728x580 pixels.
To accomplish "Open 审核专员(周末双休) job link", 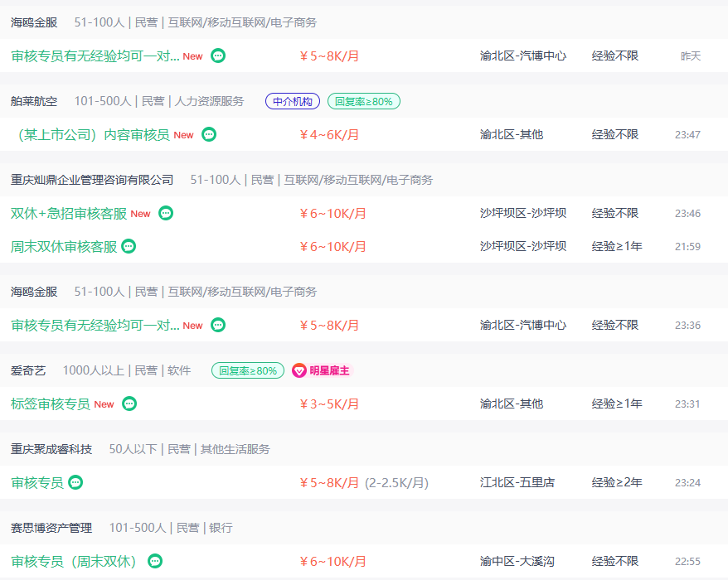I will 74,561.
